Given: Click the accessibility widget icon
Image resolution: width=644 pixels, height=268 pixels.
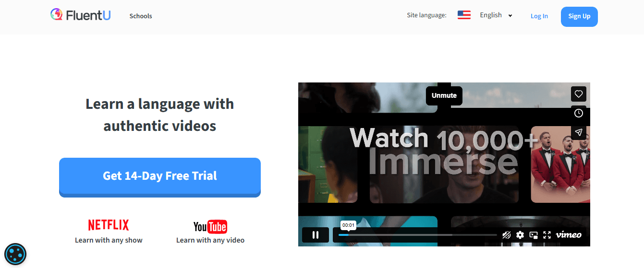Looking at the screenshot, I should [x=15, y=254].
